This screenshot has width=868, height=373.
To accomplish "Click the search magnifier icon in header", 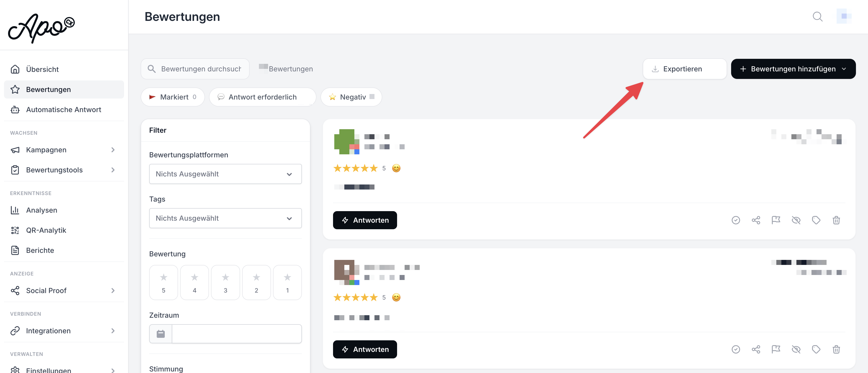I will click(x=818, y=17).
